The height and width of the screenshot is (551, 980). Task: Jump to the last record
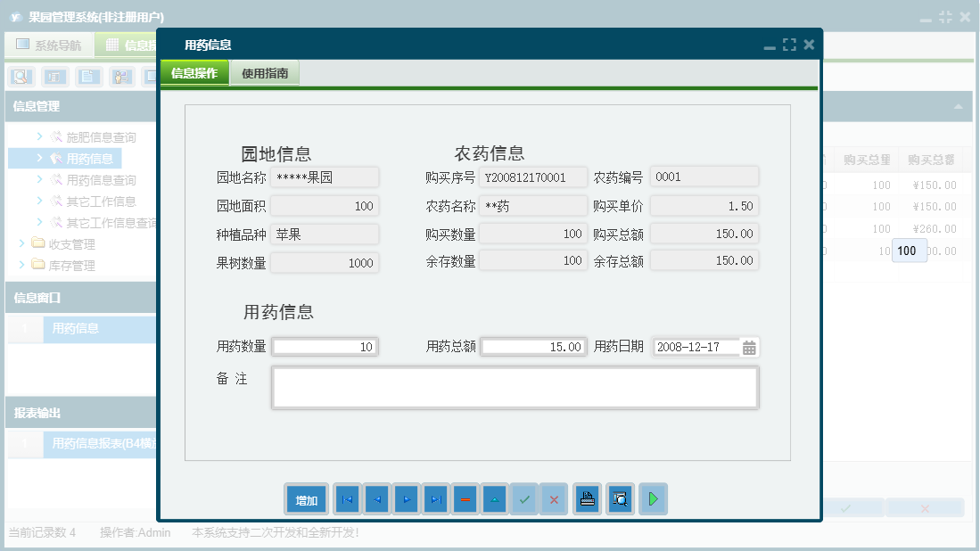435,499
